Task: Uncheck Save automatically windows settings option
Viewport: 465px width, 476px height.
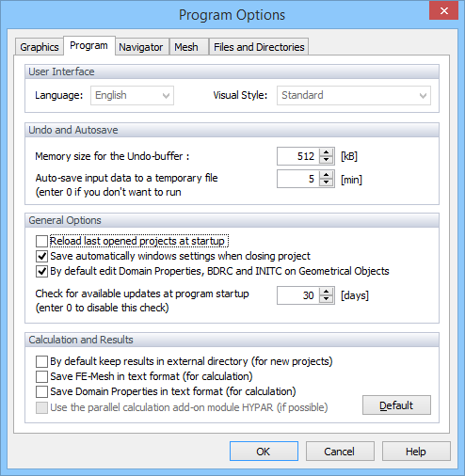Action: [x=41, y=256]
